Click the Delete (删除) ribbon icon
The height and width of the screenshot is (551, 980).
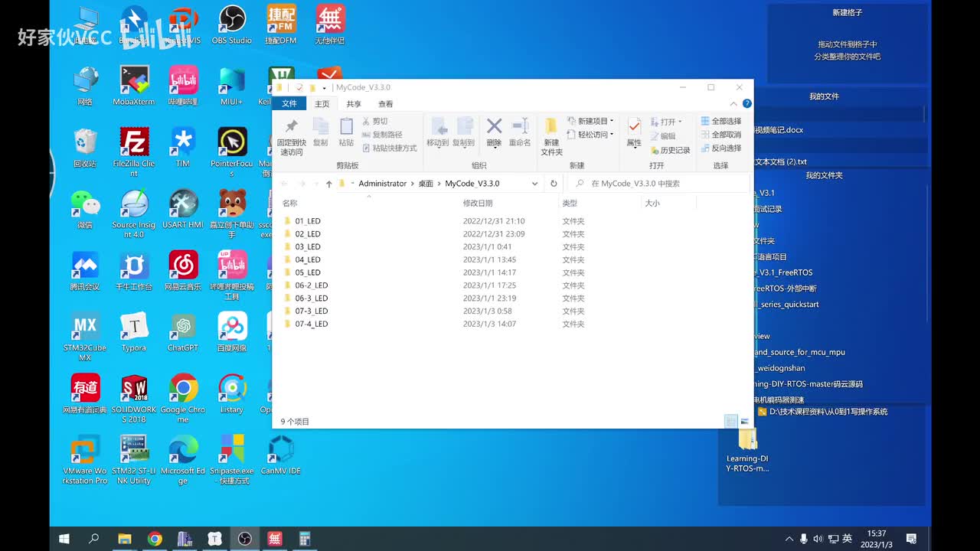[494, 132]
